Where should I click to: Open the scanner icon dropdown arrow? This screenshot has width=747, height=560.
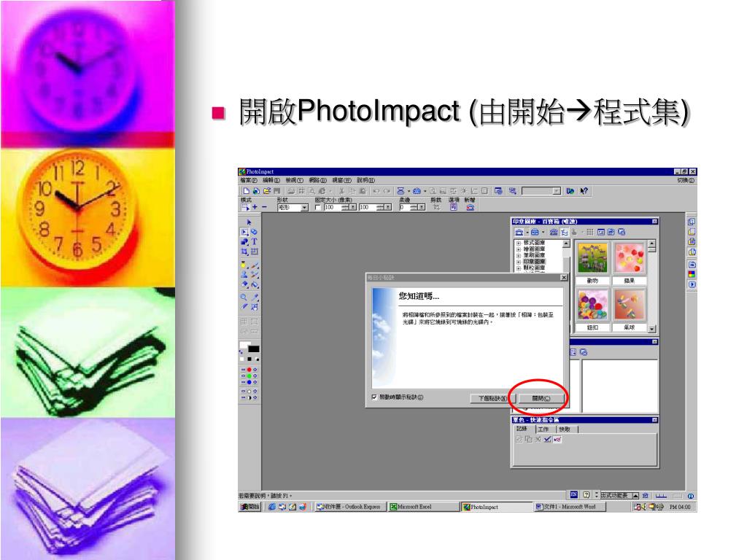click(x=409, y=191)
